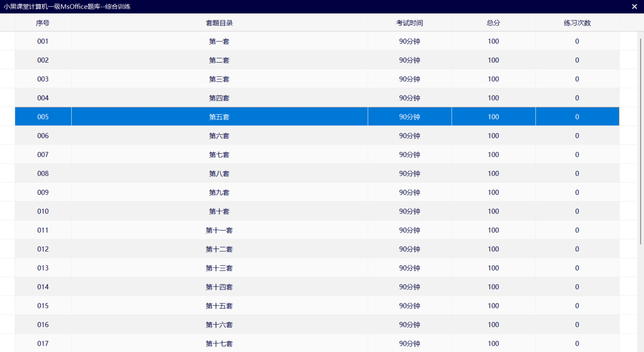Viewport: 644px width, 352px height.
Task: Select row number 007
Action: coord(43,155)
